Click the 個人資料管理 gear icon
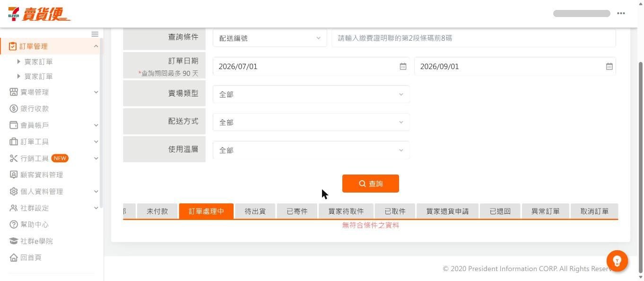This screenshot has width=644, height=281. point(14,191)
